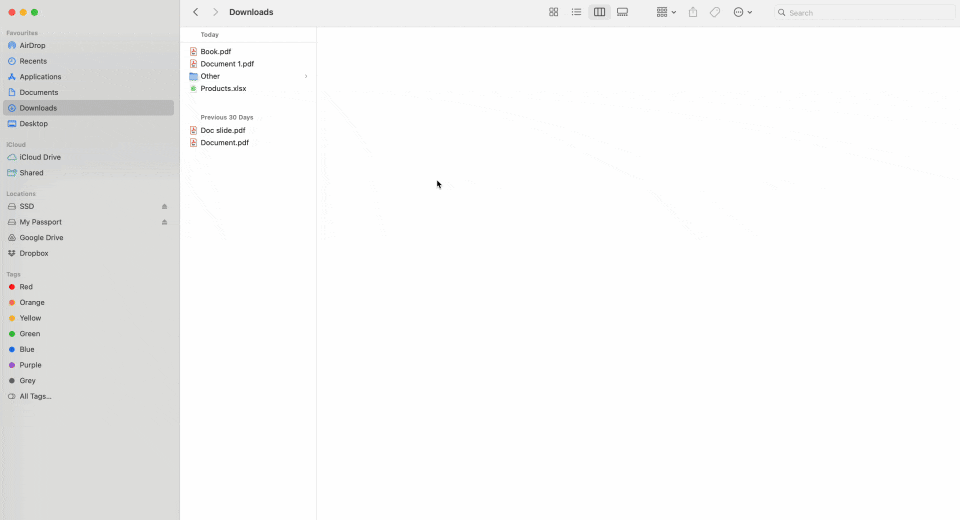The width and height of the screenshot is (960, 520).
Task: Open the Action ellipsis menu
Action: click(743, 12)
